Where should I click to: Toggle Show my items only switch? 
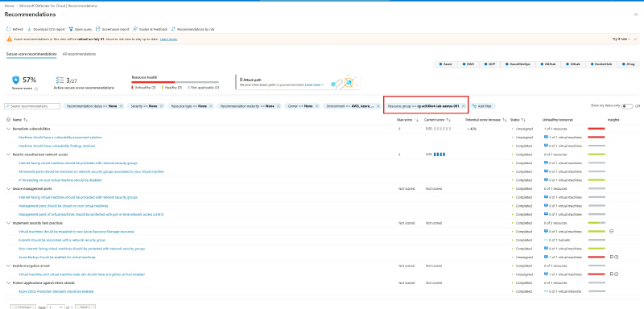[x=627, y=106]
